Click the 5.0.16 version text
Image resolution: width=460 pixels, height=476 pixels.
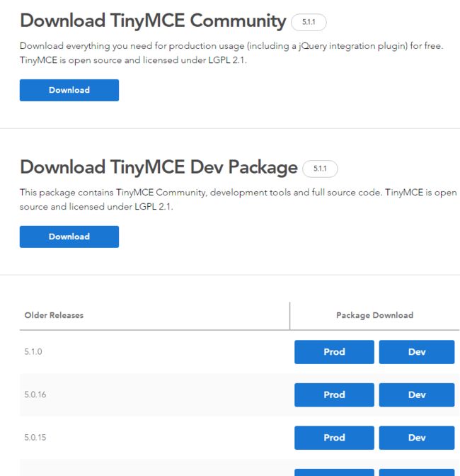click(x=35, y=395)
